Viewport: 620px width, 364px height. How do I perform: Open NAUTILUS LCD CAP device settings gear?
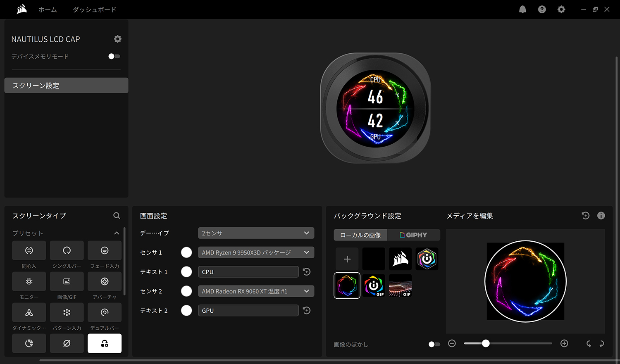click(118, 39)
